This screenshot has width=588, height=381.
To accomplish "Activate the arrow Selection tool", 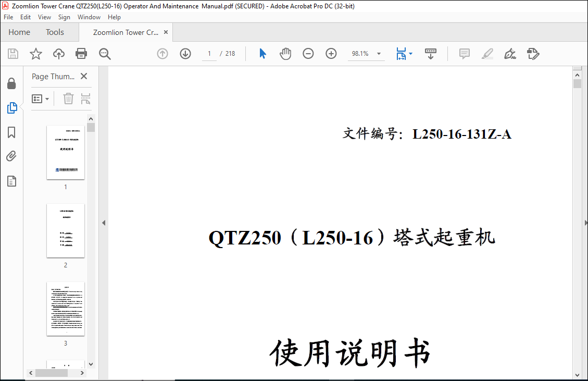I will pos(262,54).
